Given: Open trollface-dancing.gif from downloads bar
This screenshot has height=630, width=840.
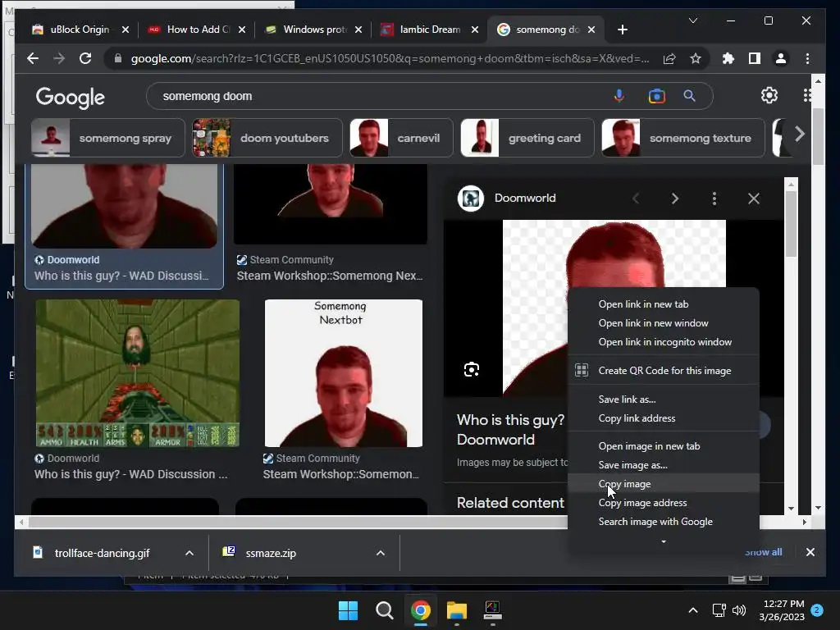Looking at the screenshot, I should click(102, 553).
